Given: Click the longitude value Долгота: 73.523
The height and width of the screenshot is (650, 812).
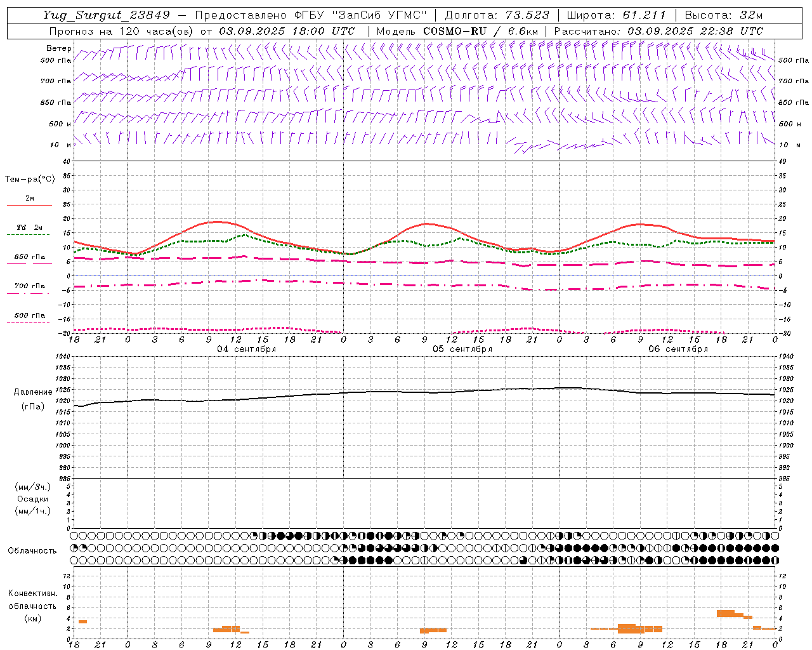Looking at the screenshot, I should coord(497,15).
